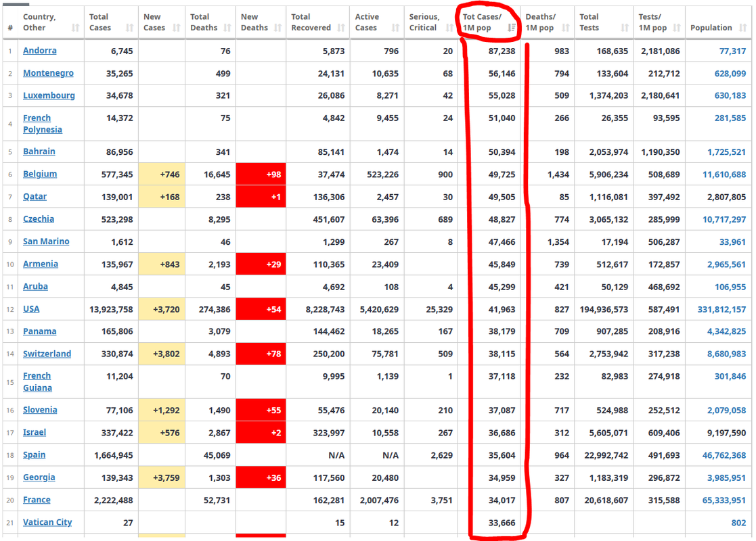
Task: Open Spain population link 46,762,368
Action: (724, 455)
